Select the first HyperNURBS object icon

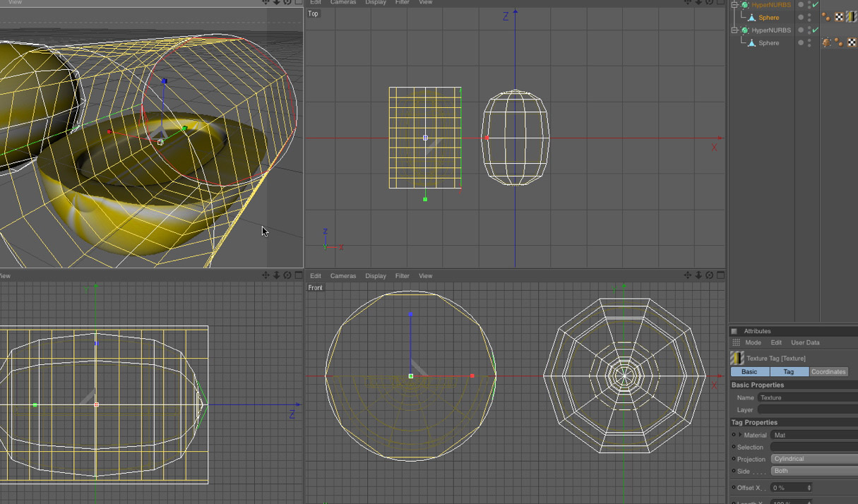tap(745, 5)
